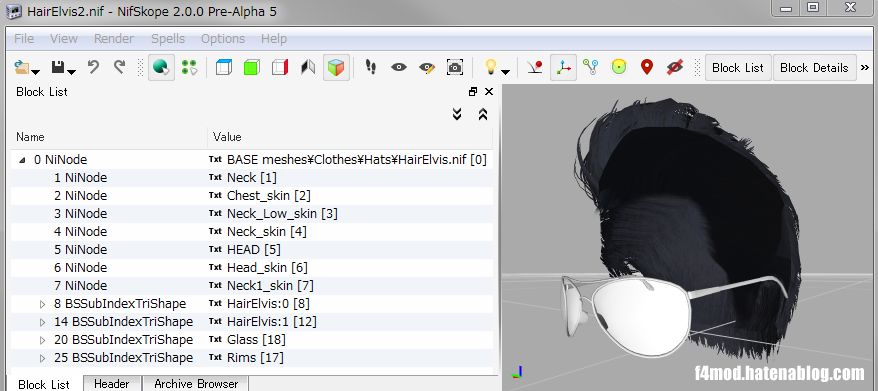Collapse all blocks with double up chevron
Viewport: 878px width, 391px height.
point(483,114)
